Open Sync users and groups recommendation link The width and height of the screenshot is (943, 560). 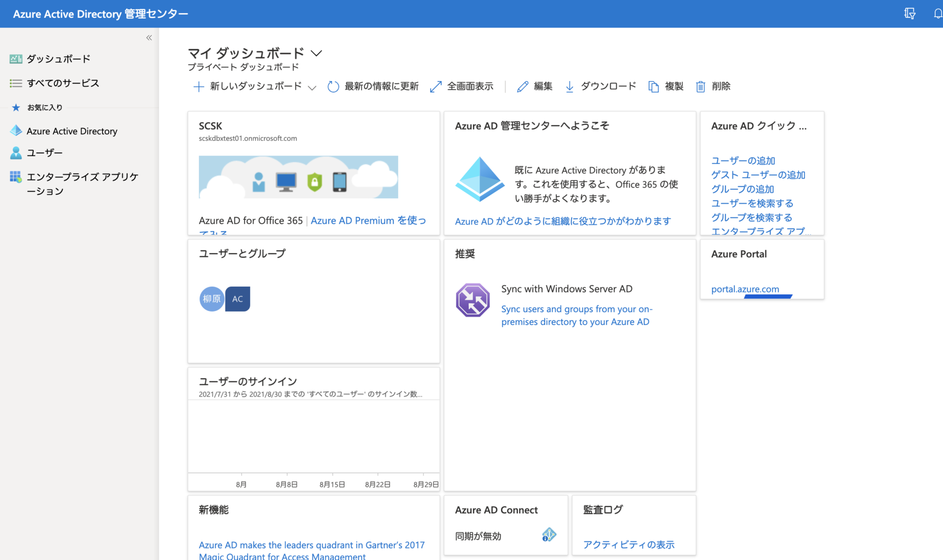[x=577, y=316]
